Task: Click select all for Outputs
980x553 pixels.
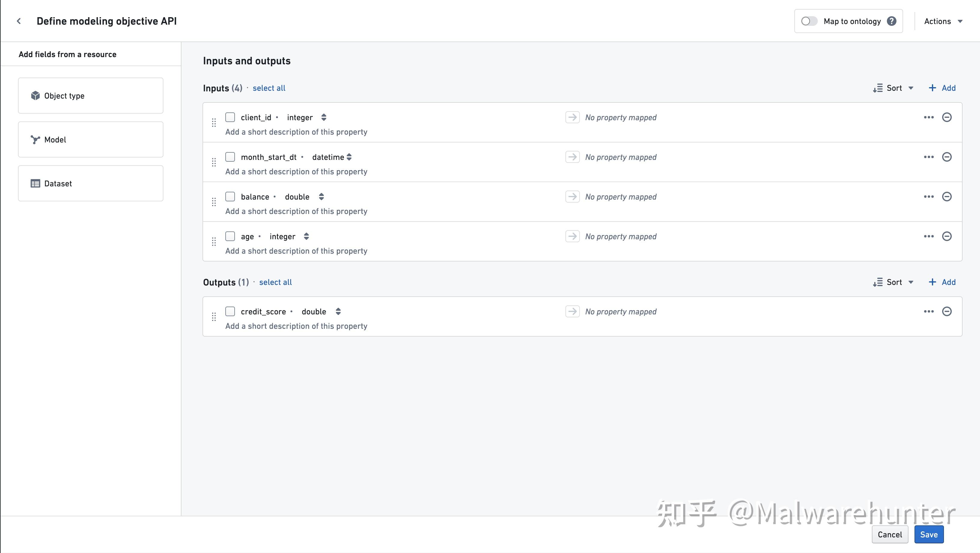Action: pos(275,282)
